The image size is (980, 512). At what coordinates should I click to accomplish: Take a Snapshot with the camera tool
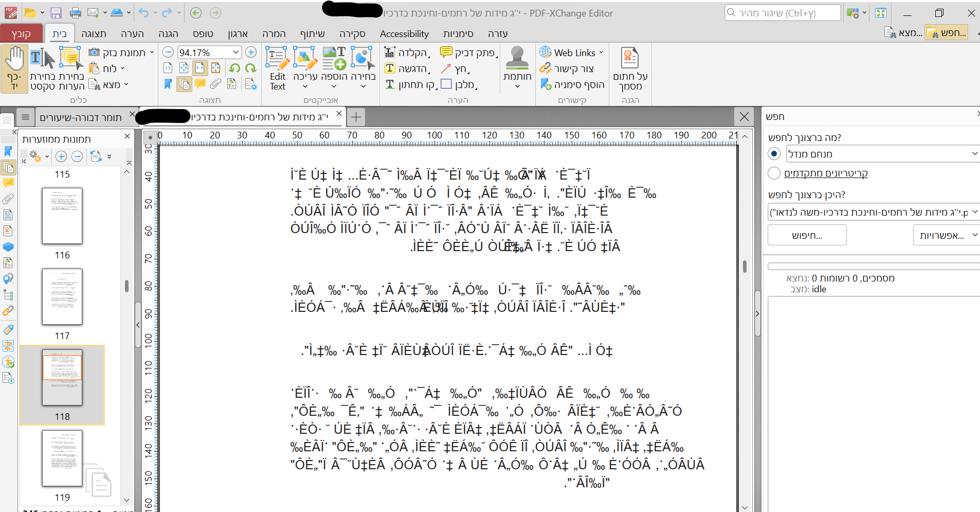[117, 52]
